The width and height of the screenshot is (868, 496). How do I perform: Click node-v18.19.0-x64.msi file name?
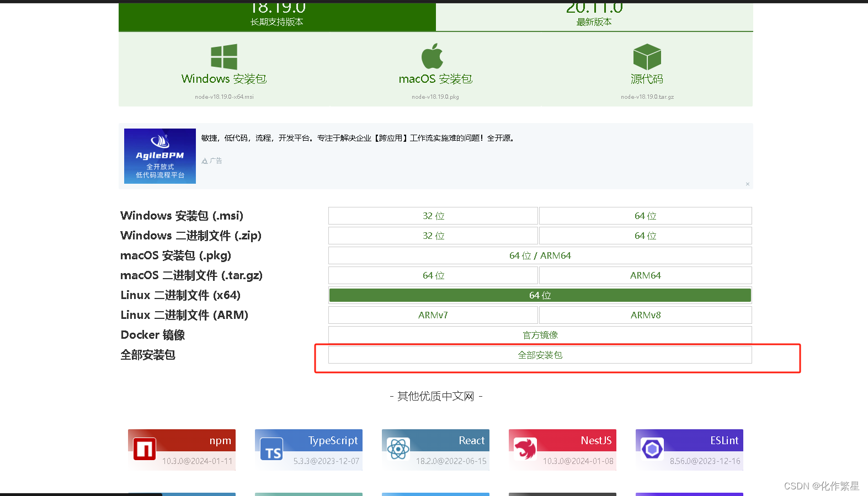224,97
